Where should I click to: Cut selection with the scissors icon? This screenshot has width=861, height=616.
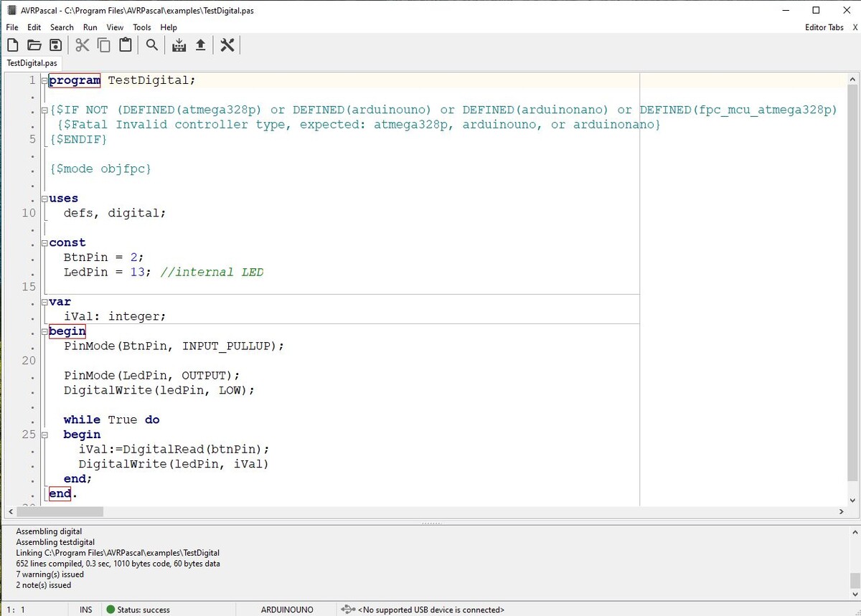83,45
